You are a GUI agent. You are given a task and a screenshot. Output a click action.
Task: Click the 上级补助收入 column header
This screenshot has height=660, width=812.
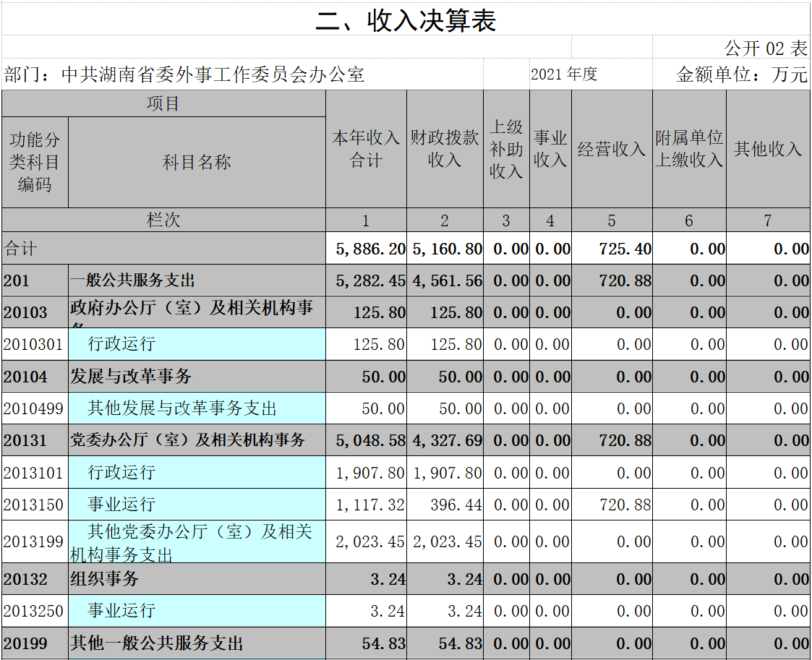tap(506, 149)
